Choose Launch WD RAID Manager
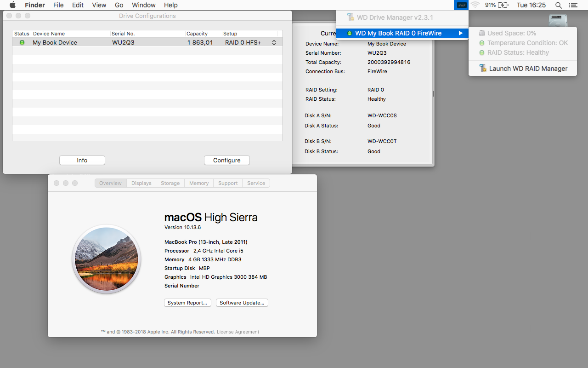The height and width of the screenshot is (368, 588). (x=523, y=69)
